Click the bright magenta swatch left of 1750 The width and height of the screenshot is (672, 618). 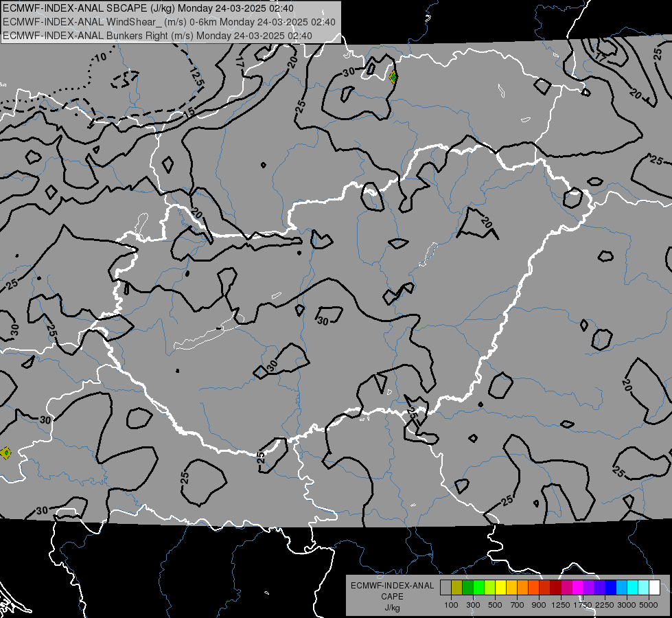click(x=578, y=588)
